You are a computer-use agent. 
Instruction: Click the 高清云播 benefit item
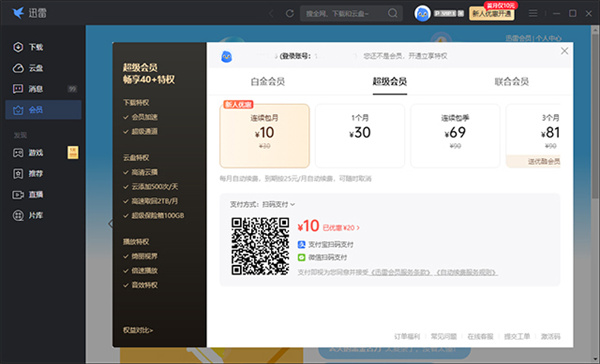point(140,172)
